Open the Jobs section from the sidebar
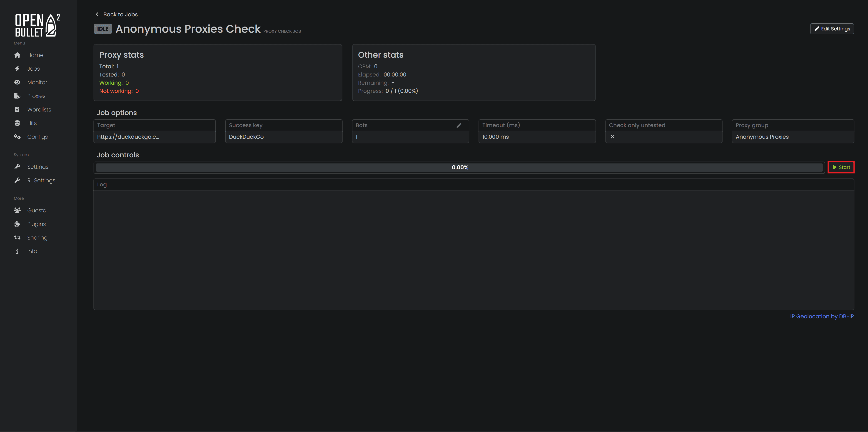The image size is (868, 432). click(x=33, y=68)
